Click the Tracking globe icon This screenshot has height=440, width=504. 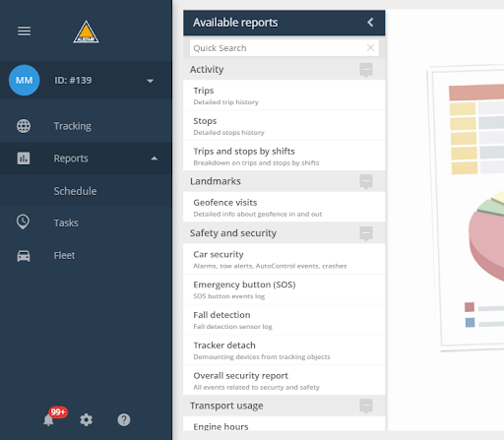[x=24, y=126]
